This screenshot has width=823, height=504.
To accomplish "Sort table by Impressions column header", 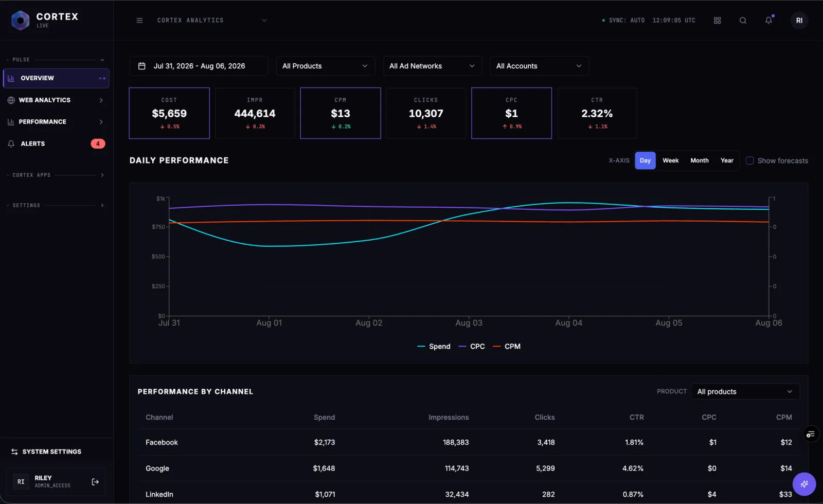I will click(449, 418).
